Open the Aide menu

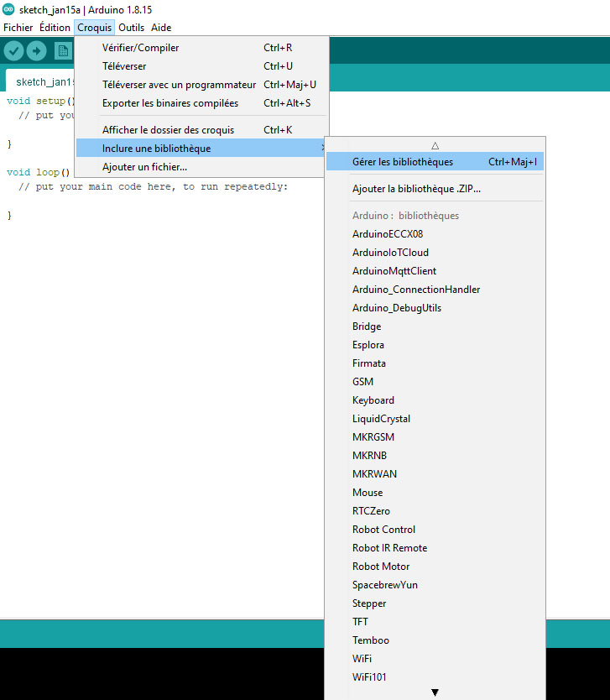tap(161, 27)
